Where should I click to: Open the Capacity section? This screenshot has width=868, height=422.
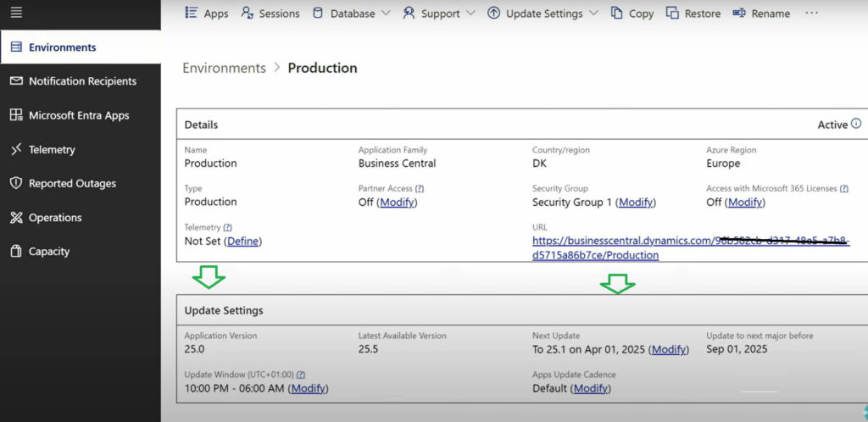click(49, 252)
